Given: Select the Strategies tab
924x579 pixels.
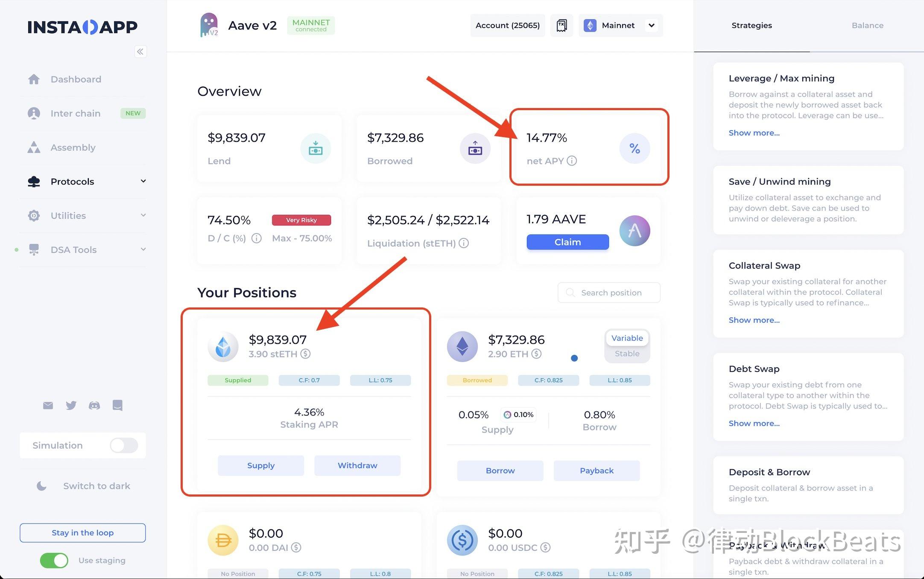Looking at the screenshot, I should click(751, 25).
